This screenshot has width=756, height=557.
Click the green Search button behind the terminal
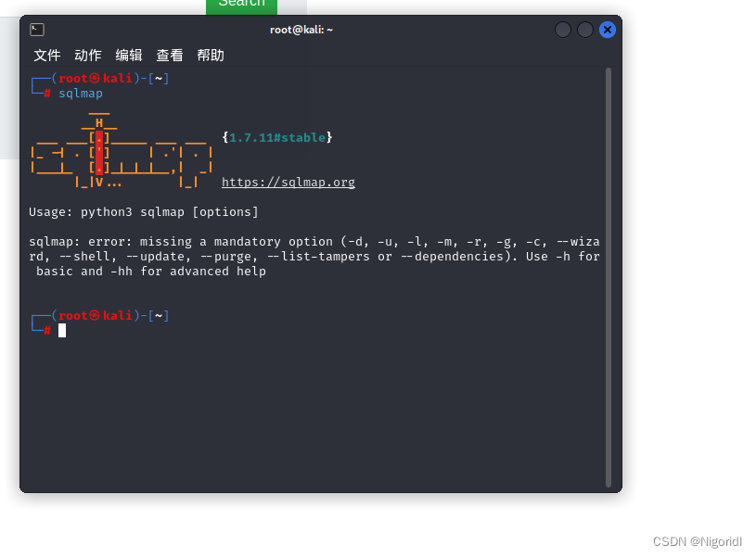click(241, 6)
